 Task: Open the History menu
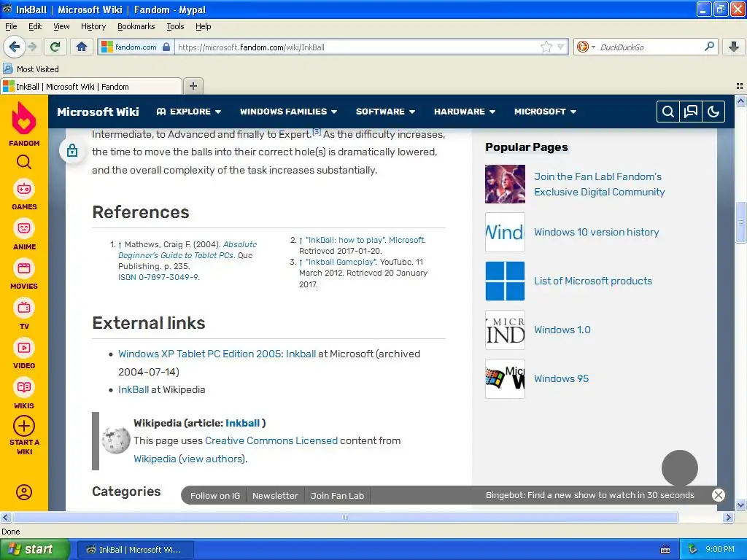[93, 26]
